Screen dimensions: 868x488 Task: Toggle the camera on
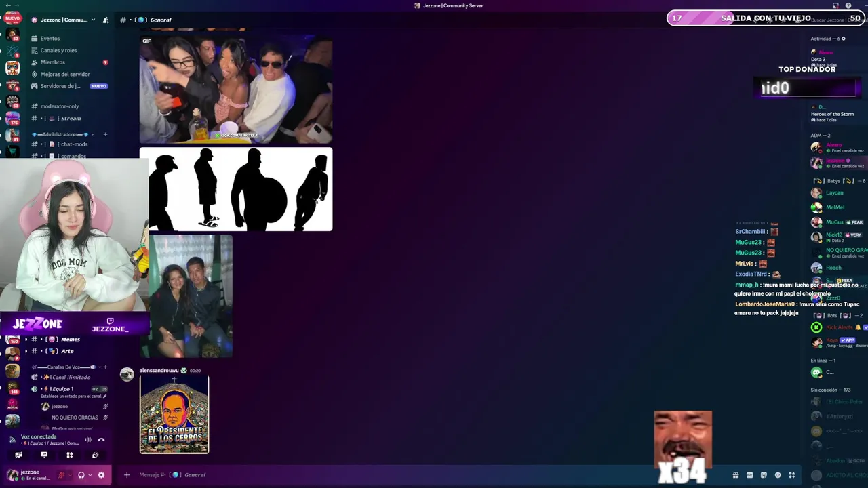point(18,455)
